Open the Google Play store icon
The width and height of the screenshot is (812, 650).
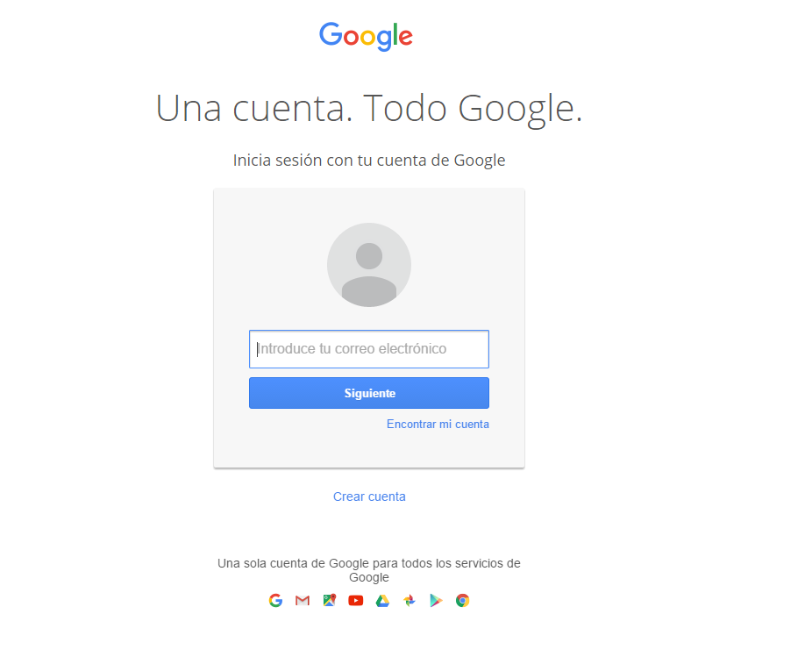pyautogui.click(x=436, y=600)
